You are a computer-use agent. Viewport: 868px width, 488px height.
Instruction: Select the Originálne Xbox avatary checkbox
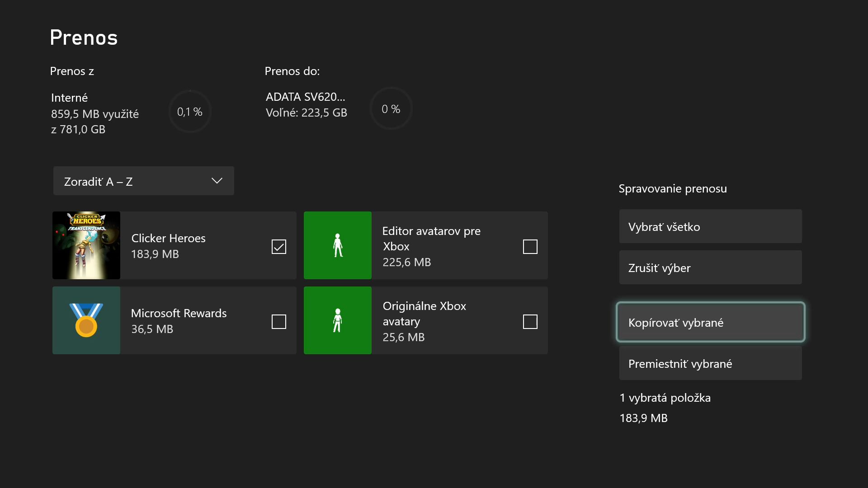pyautogui.click(x=530, y=322)
